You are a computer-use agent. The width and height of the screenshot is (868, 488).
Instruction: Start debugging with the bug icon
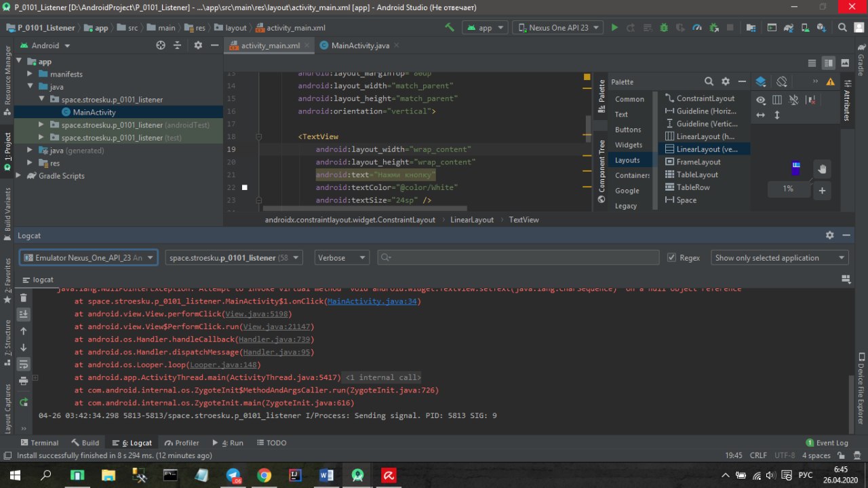point(664,28)
